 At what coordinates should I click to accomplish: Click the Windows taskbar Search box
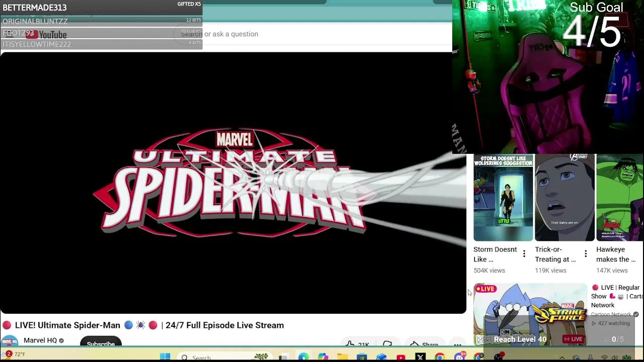224,357
